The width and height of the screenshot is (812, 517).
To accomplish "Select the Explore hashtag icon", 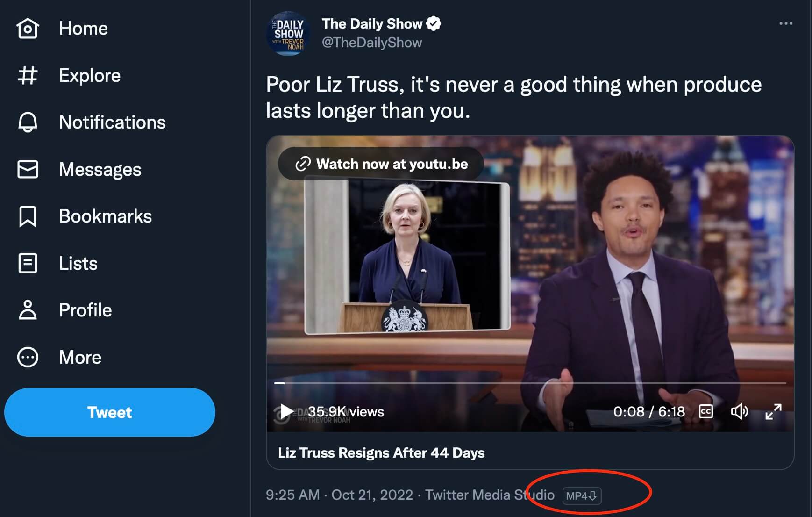I will [28, 75].
